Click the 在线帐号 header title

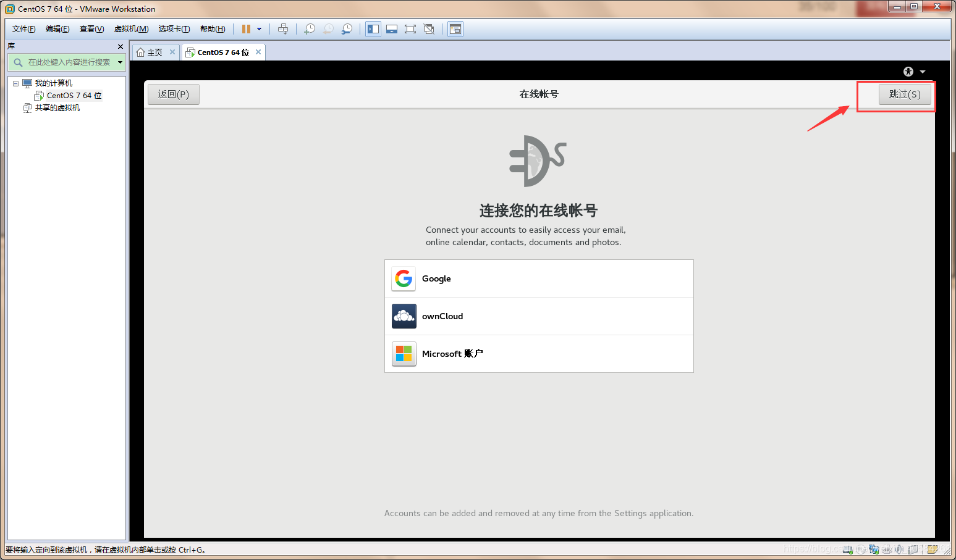pyautogui.click(x=539, y=94)
